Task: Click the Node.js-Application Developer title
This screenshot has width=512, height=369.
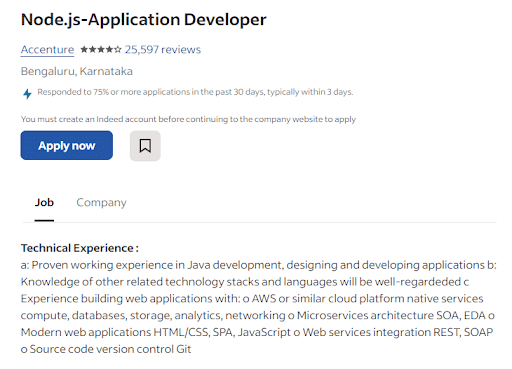Action: tap(144, 20)
